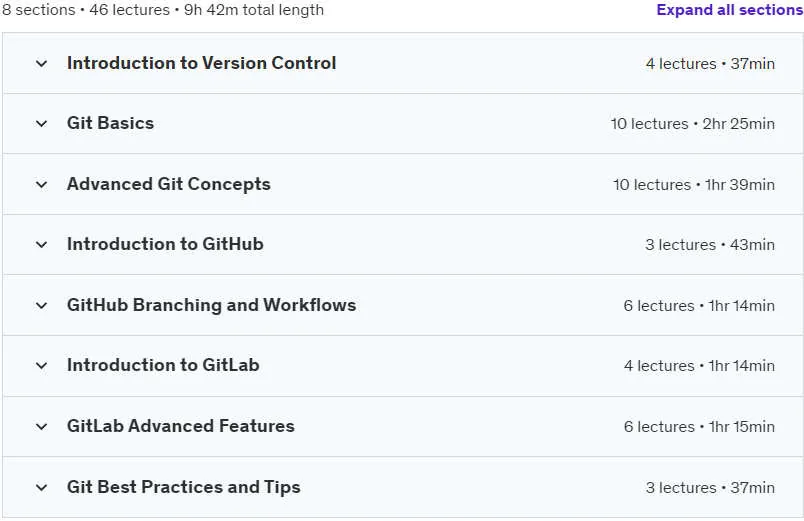
Task: Expand the GitHub Branching and Workflows chevron
Action: (42, 306)
